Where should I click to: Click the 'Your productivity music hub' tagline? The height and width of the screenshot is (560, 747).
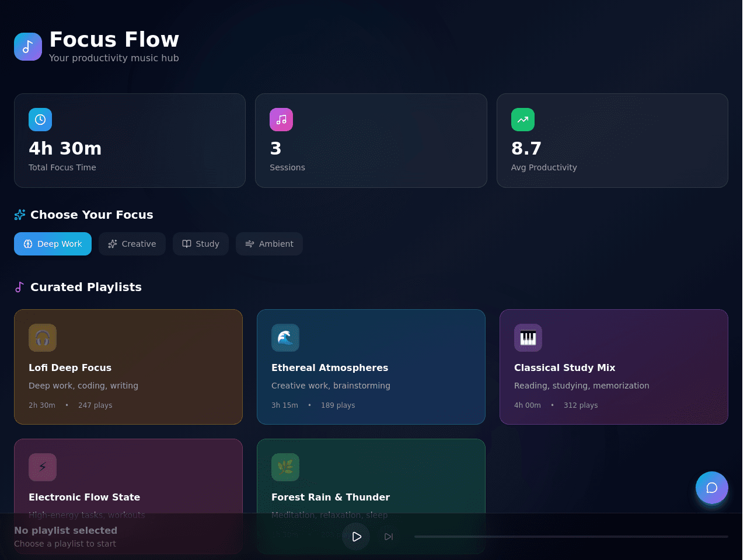click(114, 58)
